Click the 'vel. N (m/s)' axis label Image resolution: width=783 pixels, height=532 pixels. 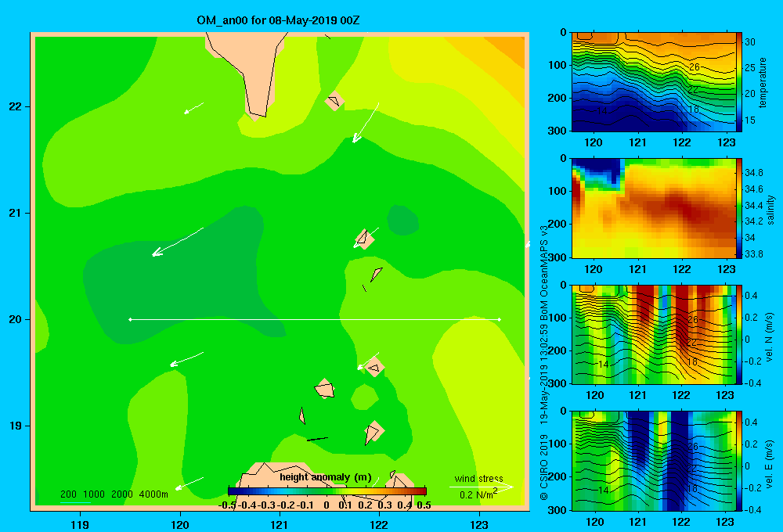tap(770, 337)
